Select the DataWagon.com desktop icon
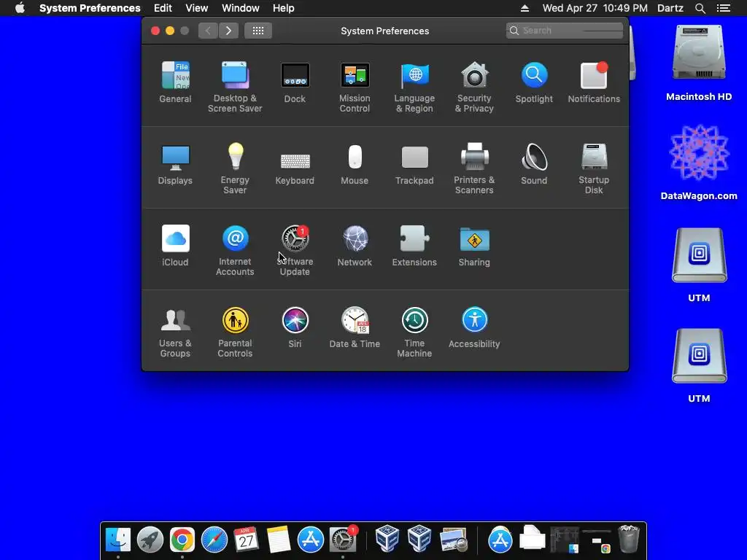747x560 pixels. (x=699, y=163)
